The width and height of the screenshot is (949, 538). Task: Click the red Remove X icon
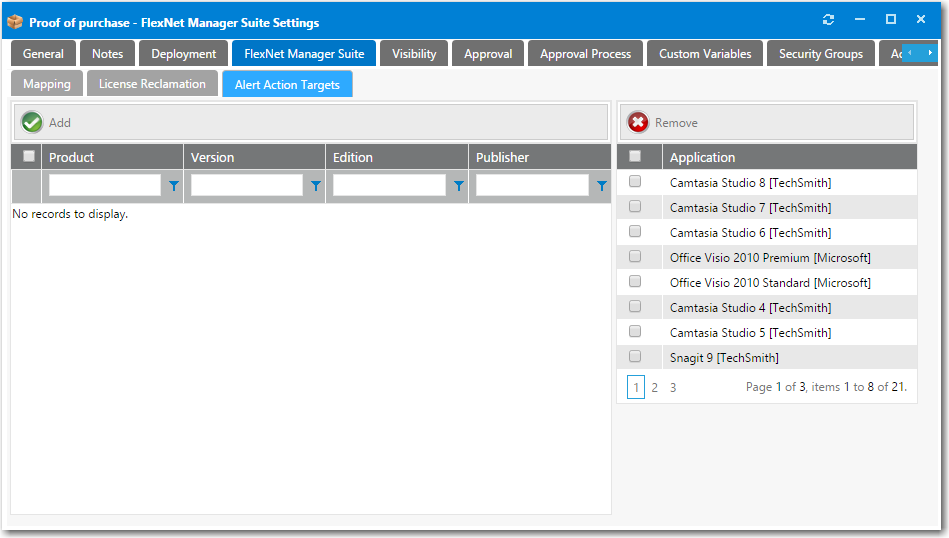(x=638, y=122)
